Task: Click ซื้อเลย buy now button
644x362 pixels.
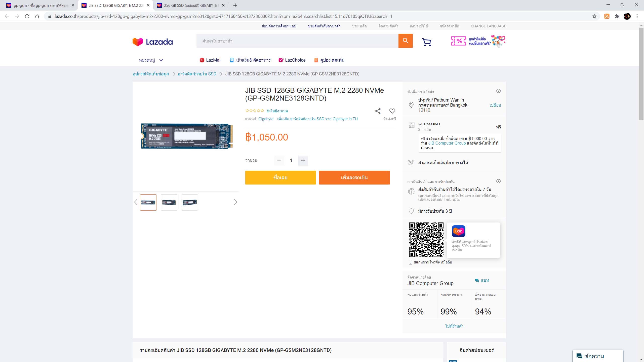Action: tap(280, 177)
